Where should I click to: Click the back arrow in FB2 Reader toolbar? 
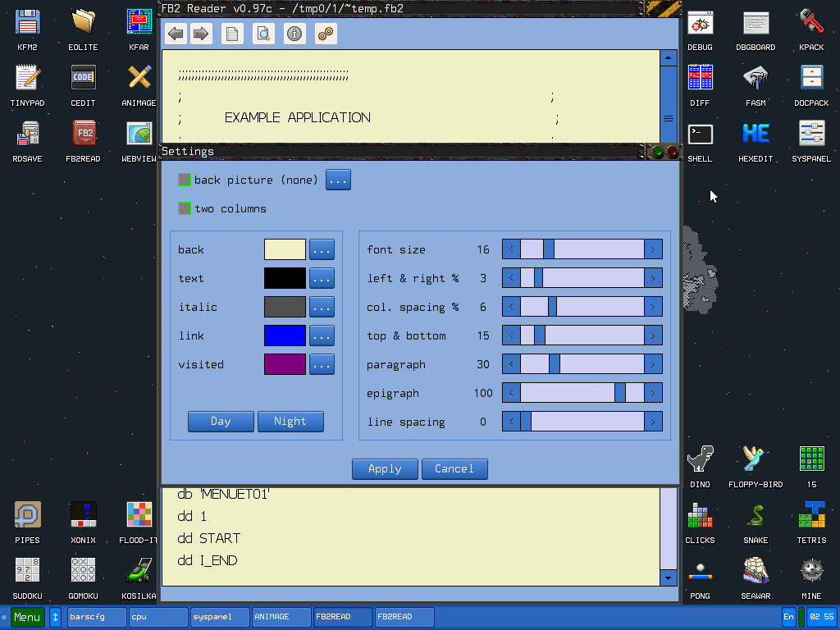[175, 34]
